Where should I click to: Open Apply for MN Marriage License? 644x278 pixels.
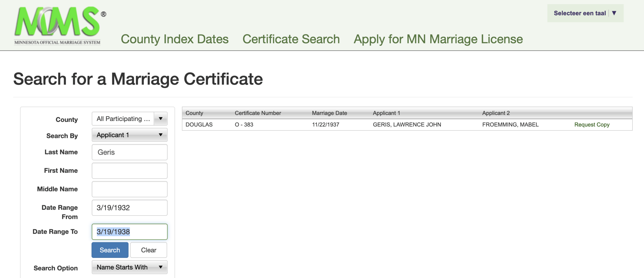(438, 39)
